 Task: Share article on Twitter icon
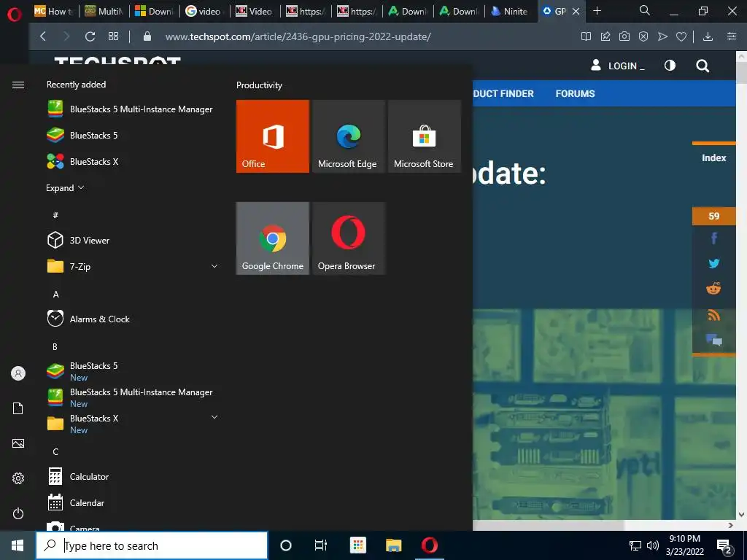tap(713, 263)
